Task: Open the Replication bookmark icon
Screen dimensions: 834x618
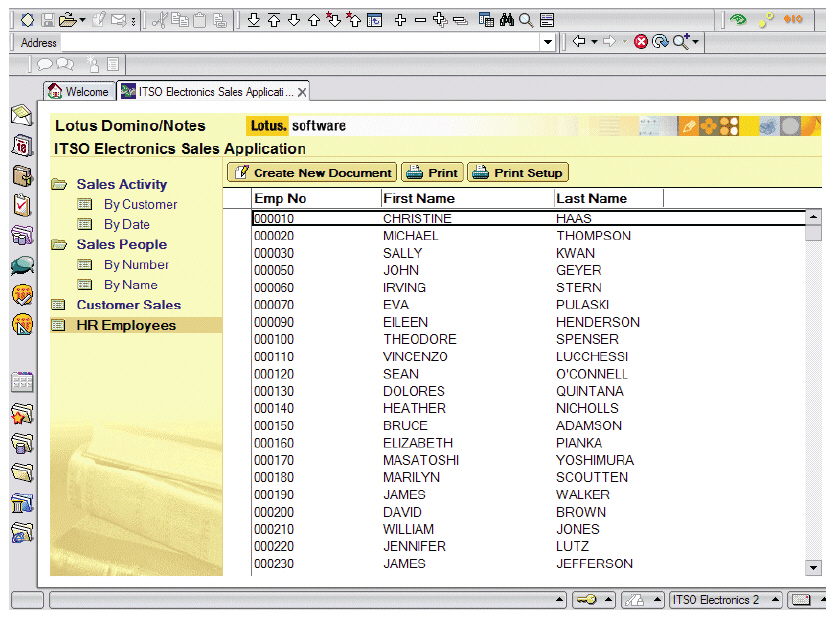Action: tap(22, 235)
